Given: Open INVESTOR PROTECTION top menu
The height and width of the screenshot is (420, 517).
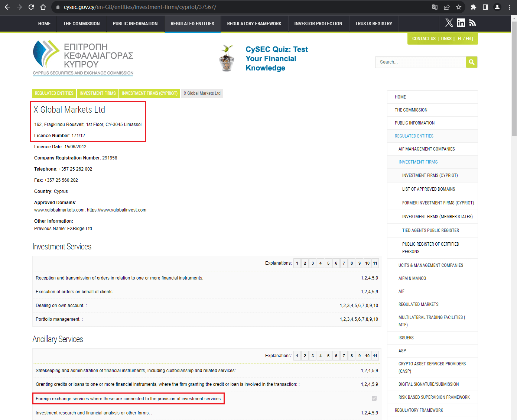Looking at the screenshot, I should [318, 24].
